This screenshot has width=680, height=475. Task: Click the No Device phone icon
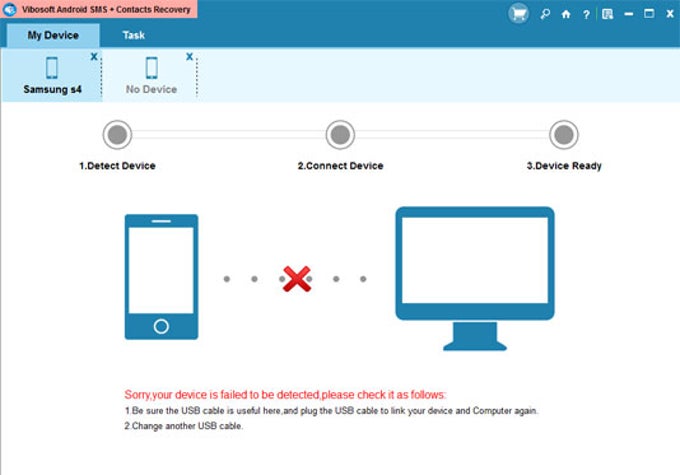click(x=151, y=68)
